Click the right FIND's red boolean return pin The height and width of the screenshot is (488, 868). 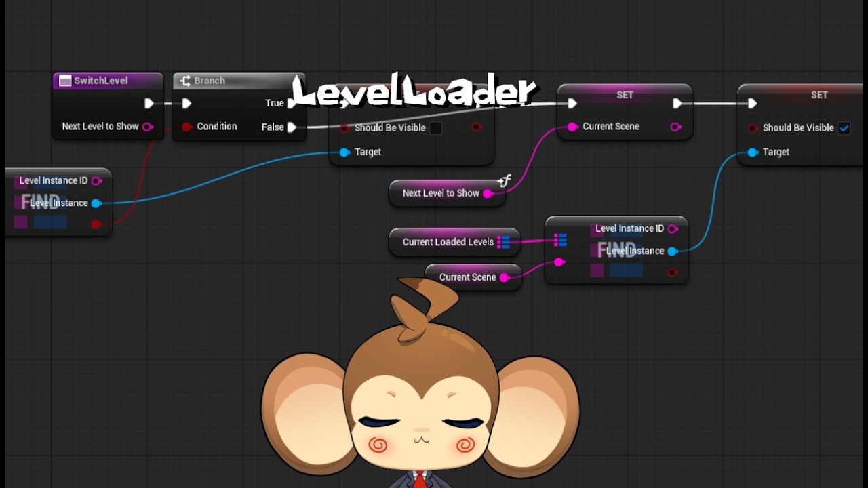(672, 272)
